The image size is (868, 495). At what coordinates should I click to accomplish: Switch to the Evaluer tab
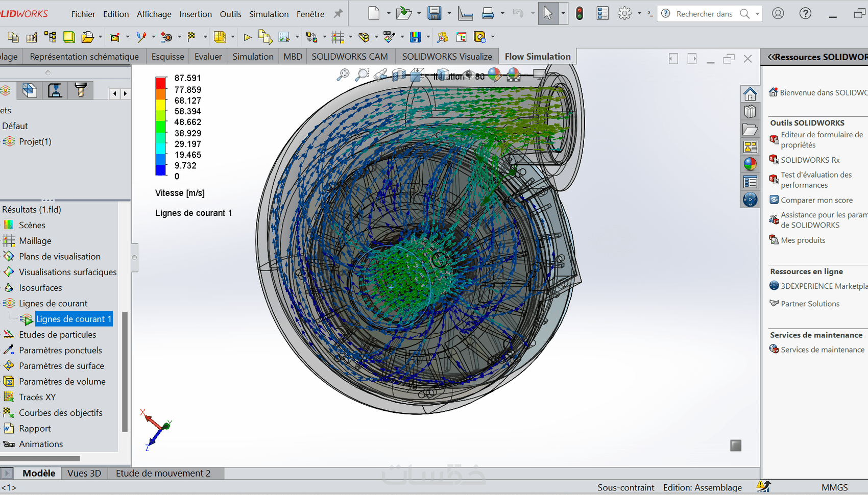coord(208,57)
